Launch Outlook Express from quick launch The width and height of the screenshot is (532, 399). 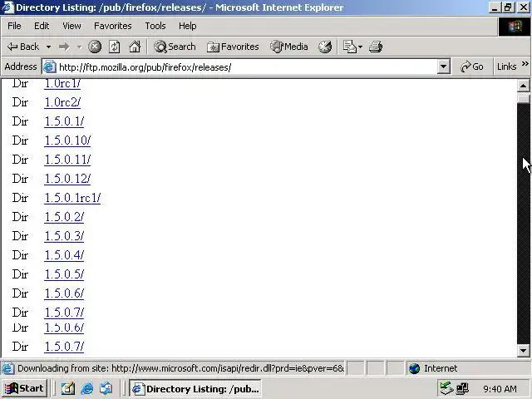point(106,388)
